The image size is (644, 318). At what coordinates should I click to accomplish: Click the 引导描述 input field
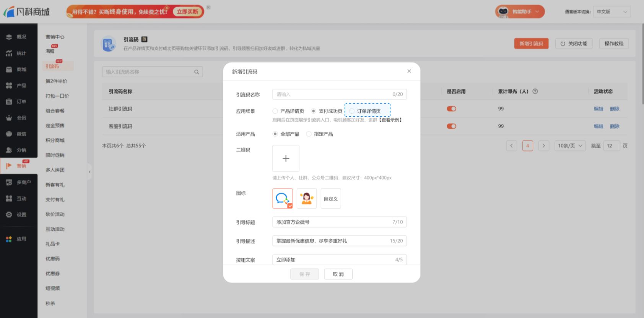340,241
